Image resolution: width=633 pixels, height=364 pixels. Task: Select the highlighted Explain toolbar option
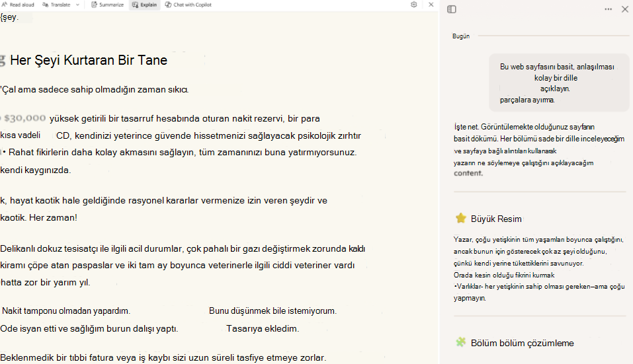coord(144,5)
